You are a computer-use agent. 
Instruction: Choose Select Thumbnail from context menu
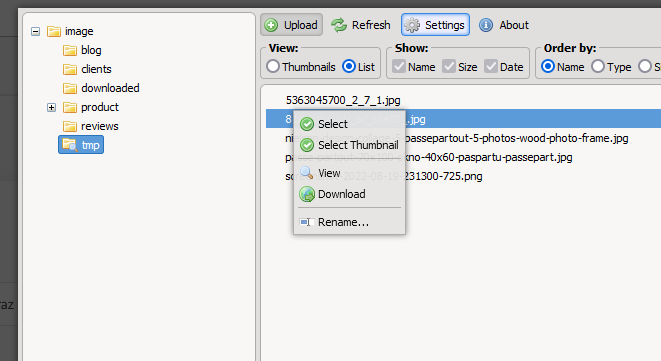point(349,145)
